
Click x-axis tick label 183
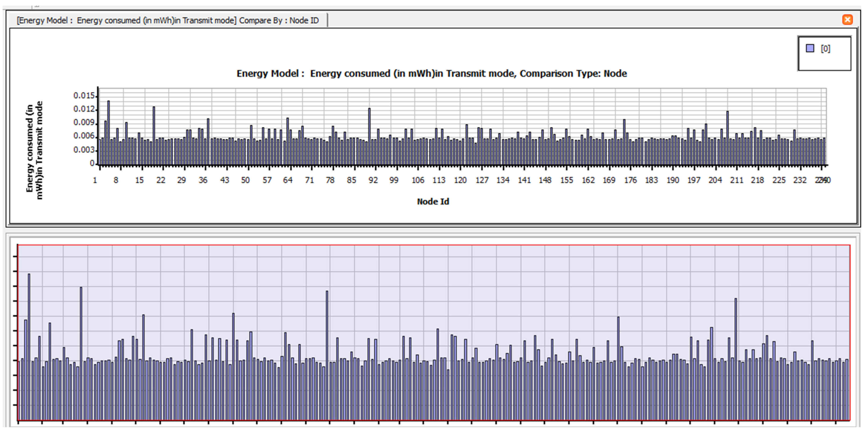[651, 180]
